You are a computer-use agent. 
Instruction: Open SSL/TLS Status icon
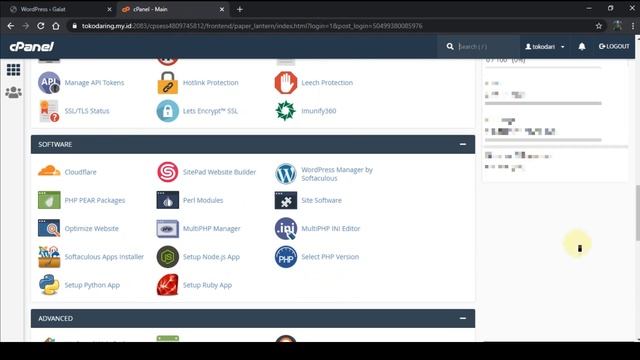49,111
